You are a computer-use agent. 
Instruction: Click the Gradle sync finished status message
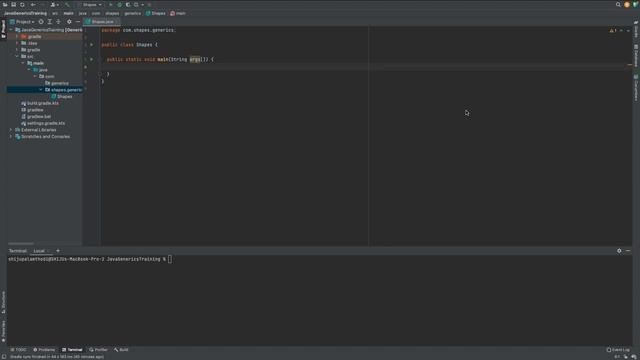(x=57, y=357)
